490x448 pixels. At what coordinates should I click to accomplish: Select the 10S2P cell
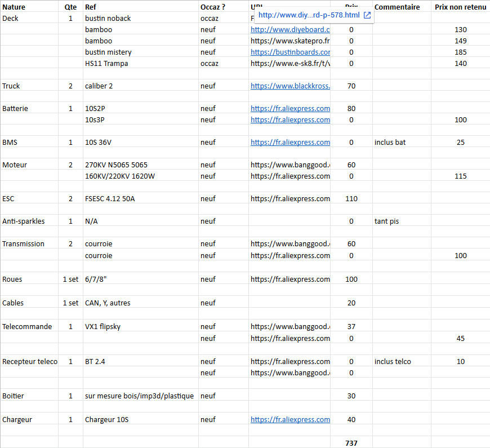point(141,109)
